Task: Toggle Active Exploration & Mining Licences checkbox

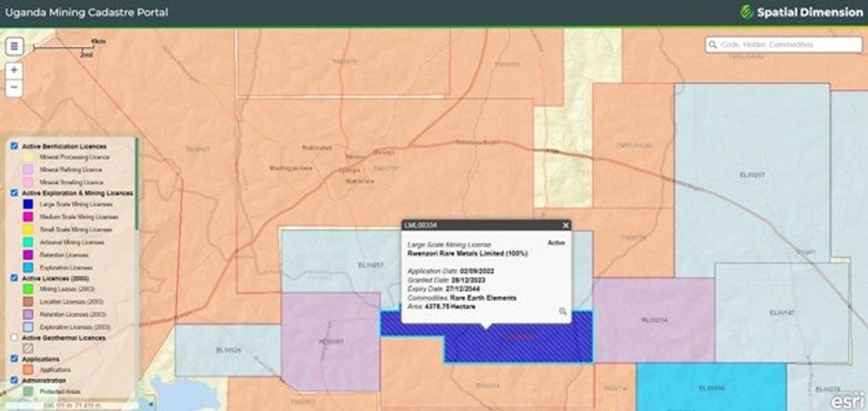Action: (14, 192)
